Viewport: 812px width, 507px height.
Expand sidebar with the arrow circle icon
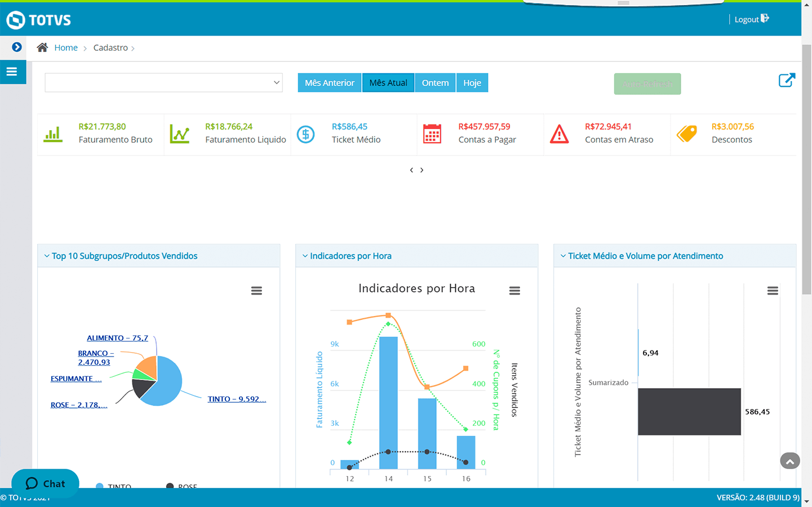point(17,47)
